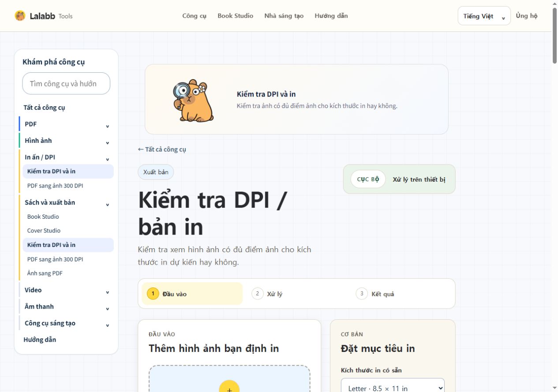
Task: Open Kiểm tra DPI và in under In ấn / DPI
Action: point(68,171)
